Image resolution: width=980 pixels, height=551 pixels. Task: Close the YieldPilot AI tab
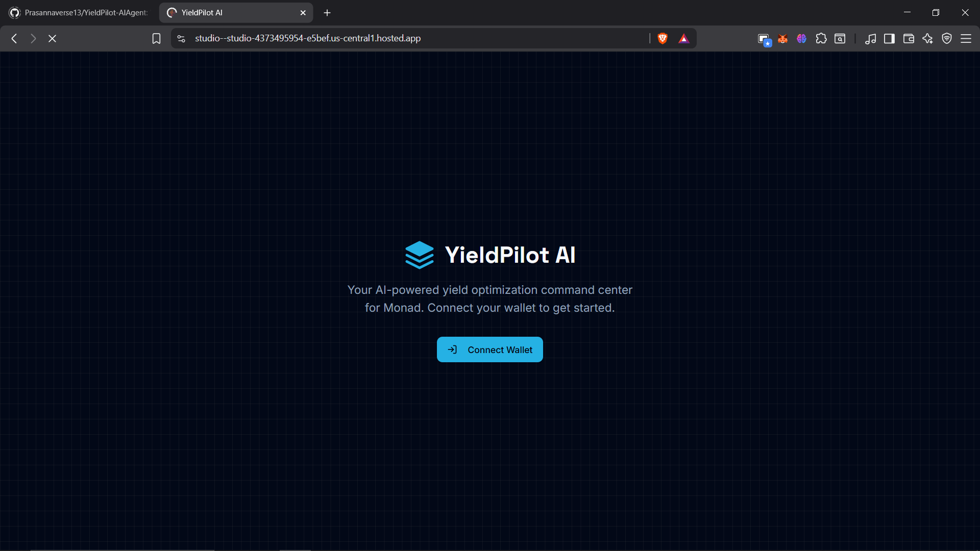303,13
